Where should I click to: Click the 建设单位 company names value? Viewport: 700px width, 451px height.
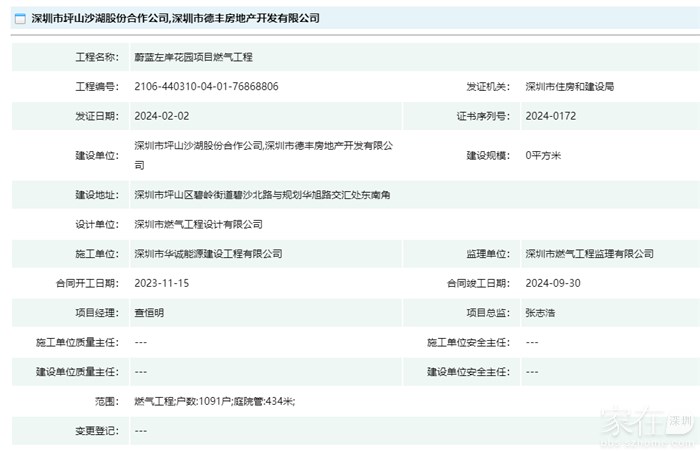pyautogui.click(x=264, y=146)
